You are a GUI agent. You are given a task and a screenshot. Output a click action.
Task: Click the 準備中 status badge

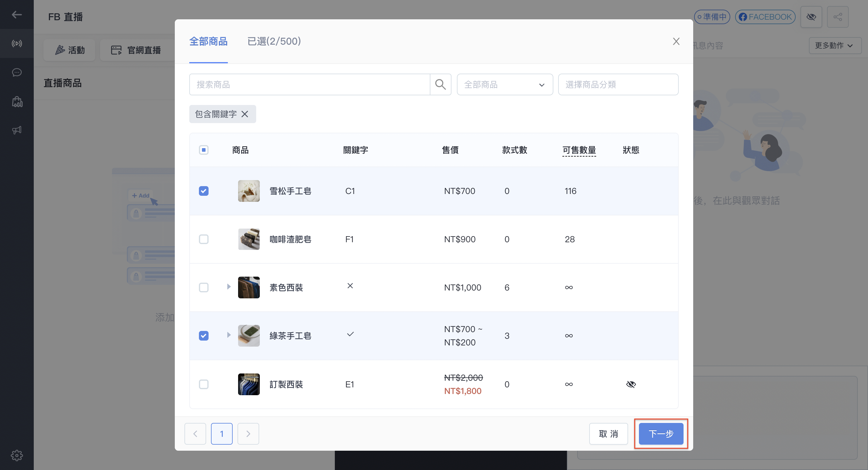712,17
